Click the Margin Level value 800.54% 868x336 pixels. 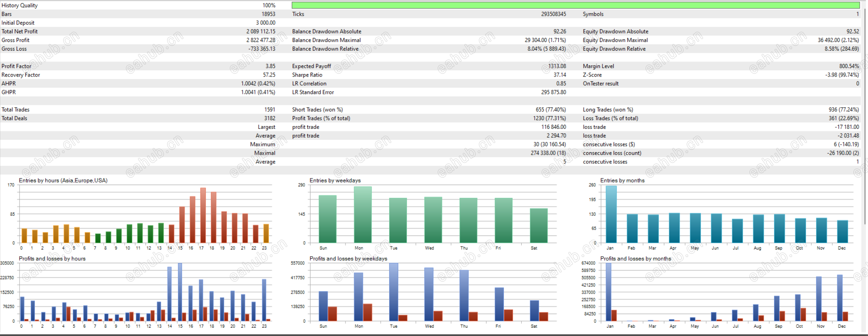point(849,67)
